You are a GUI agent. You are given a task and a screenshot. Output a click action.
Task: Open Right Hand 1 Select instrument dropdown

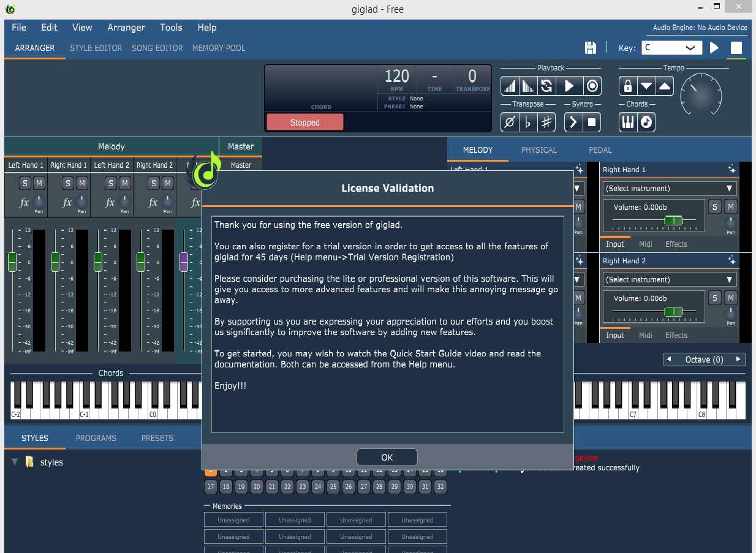pyautogui.click(x=669, y=189)
